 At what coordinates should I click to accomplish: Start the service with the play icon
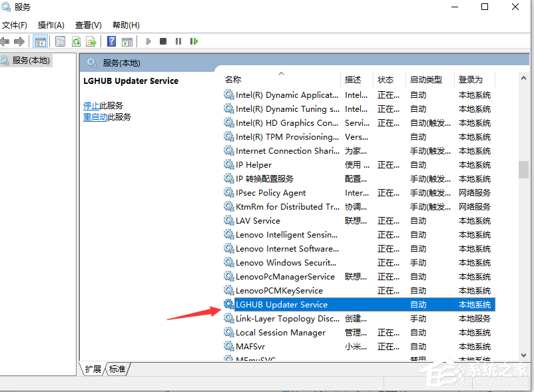148,41
